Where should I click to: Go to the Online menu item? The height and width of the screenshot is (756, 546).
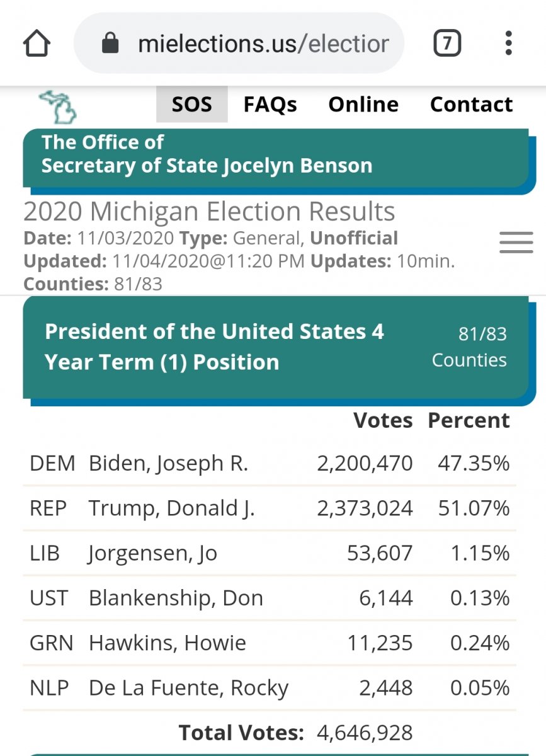pyautogui.click(x=363, y=105)
